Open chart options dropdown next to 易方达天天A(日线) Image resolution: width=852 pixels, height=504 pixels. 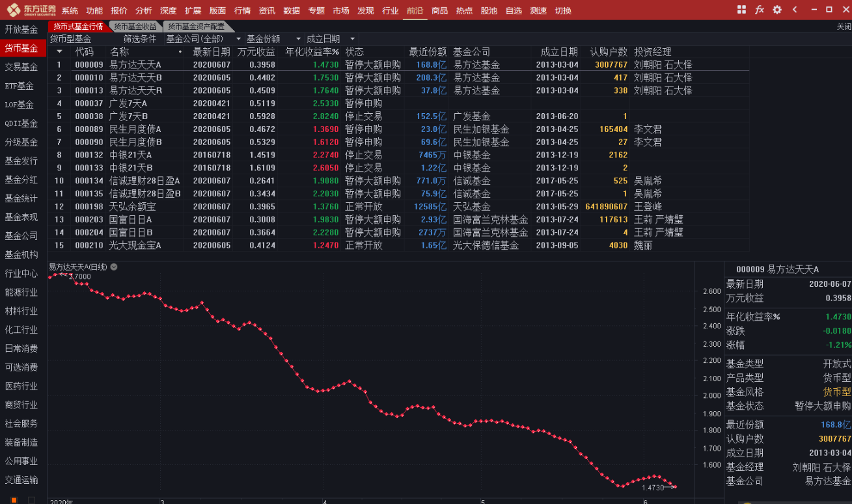[114, 267]
